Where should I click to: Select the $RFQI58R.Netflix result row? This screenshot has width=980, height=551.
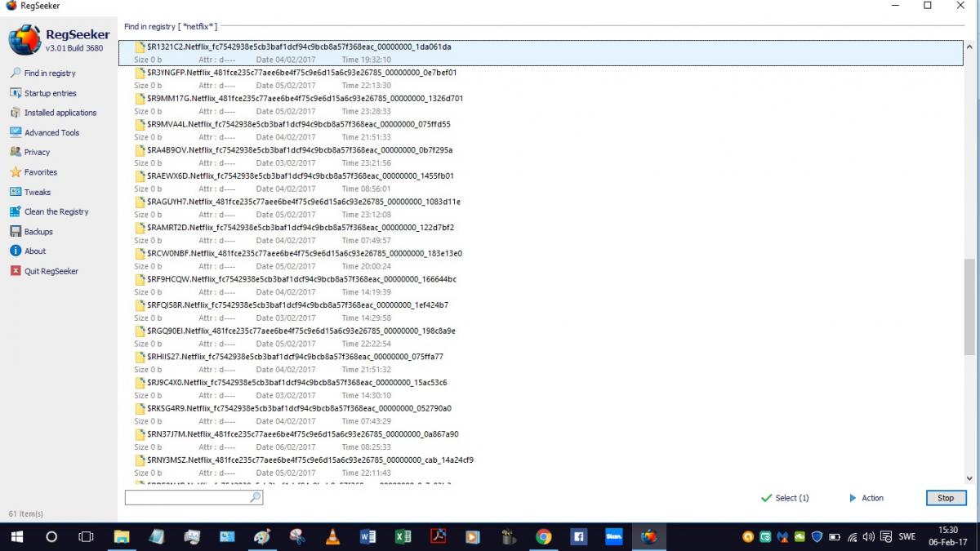click(541, 312)
